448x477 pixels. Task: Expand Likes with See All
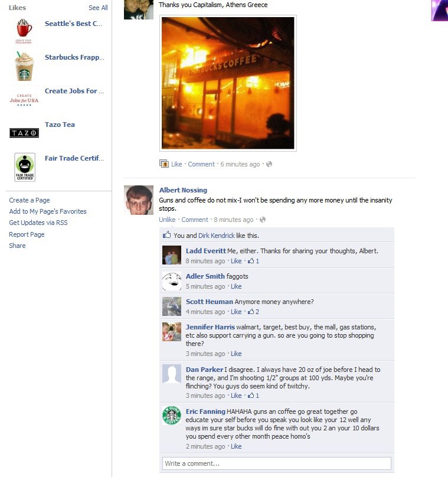tap(98, 8)
